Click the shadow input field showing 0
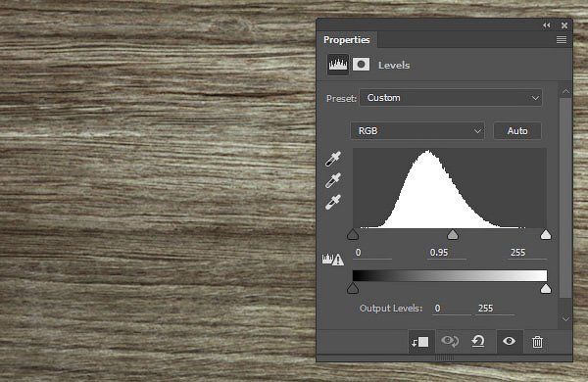Viewport: 588px width, 382px height. tap(372, 253)
